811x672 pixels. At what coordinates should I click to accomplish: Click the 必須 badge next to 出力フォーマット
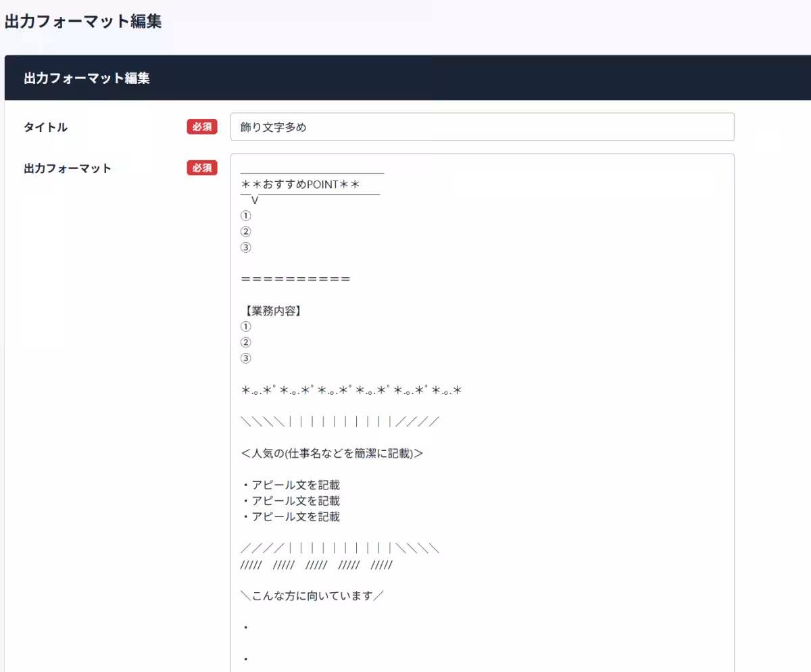(201, 168)
